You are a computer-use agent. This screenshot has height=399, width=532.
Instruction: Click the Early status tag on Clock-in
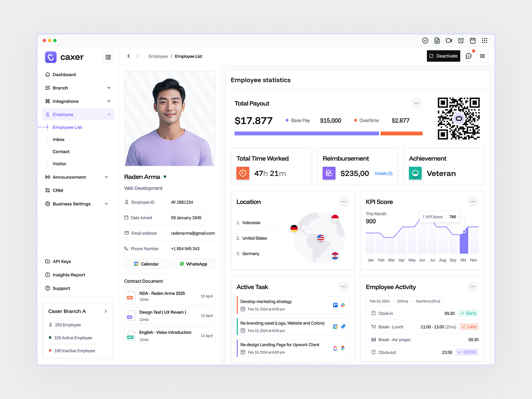point(468,313)
